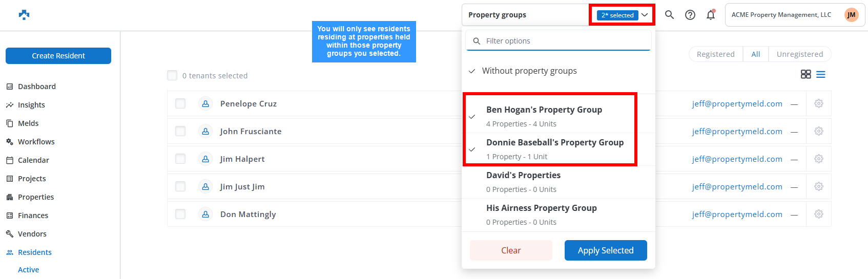Click the Property Meld logo icon

click(24, 15)
